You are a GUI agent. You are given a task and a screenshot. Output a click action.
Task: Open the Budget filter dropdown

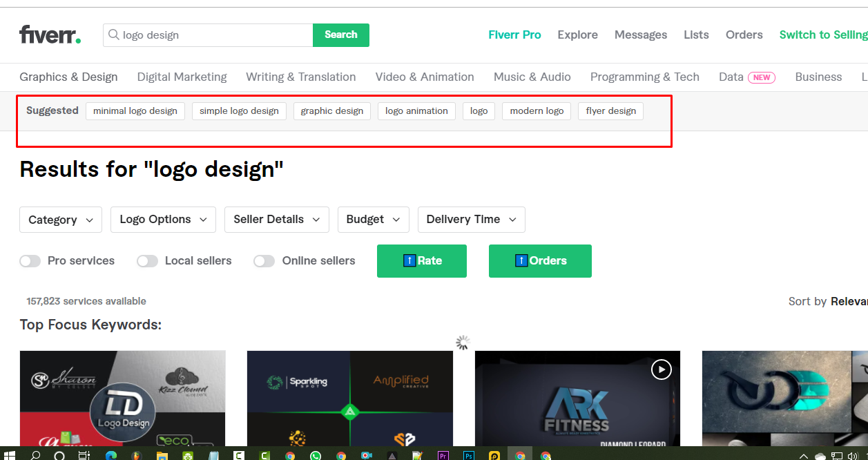click(374, 220)
